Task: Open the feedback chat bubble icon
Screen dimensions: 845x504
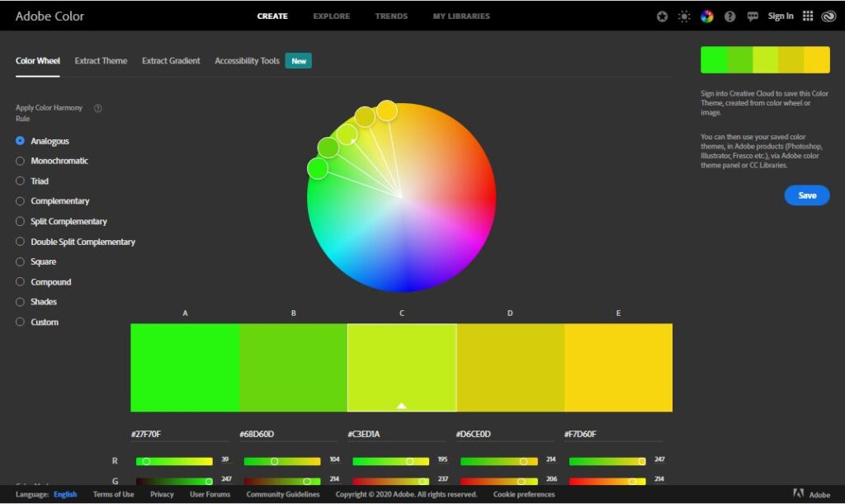Action: point(753,16)
